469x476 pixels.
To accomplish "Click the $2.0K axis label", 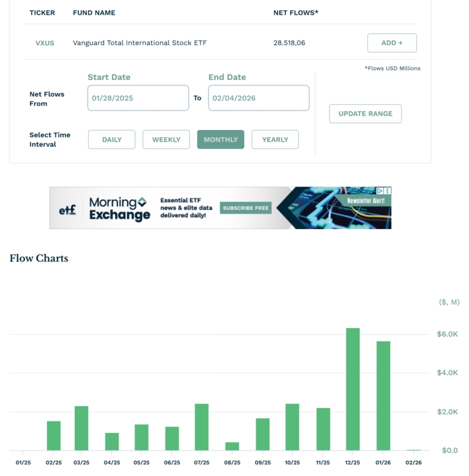I will click(447, 412).
